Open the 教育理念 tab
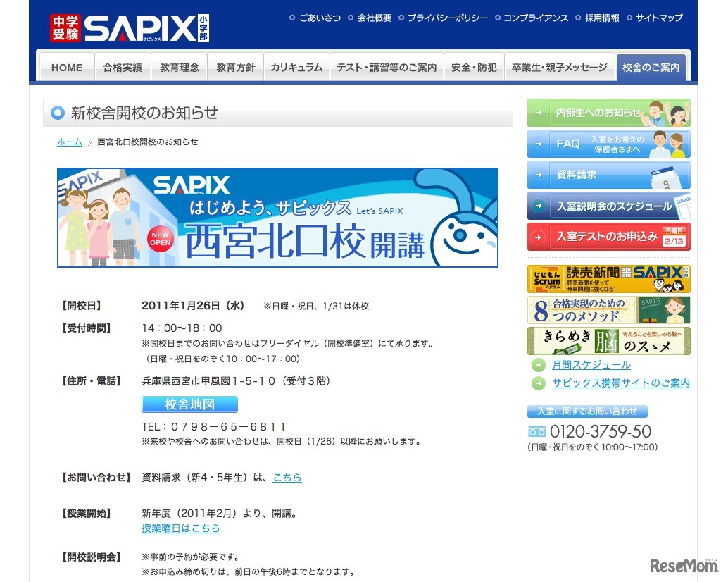 (x=180, y=68)
